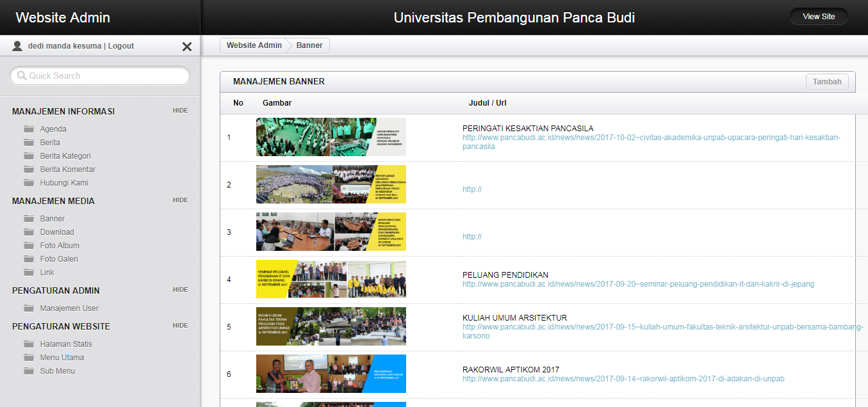Viewport: 868px width, 407px height.
Task: Click the folder icon beside Sub Menu
Action: (x=29, y=371)
